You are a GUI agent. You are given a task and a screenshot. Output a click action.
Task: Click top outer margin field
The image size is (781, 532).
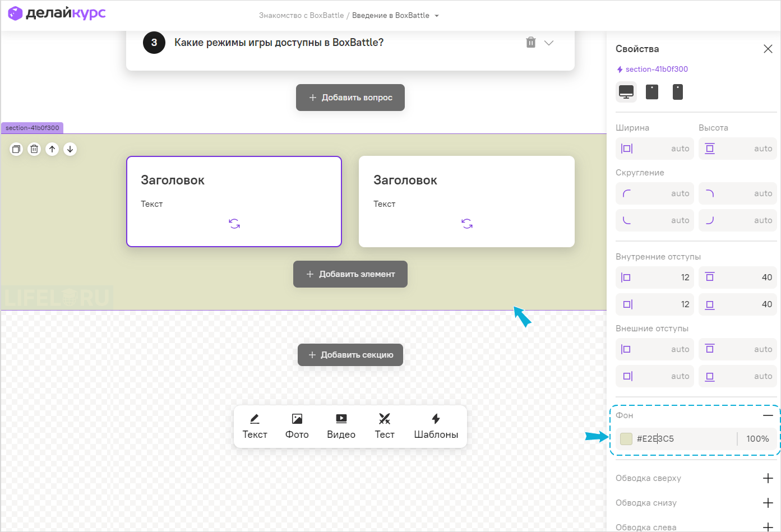pos(738,349)
